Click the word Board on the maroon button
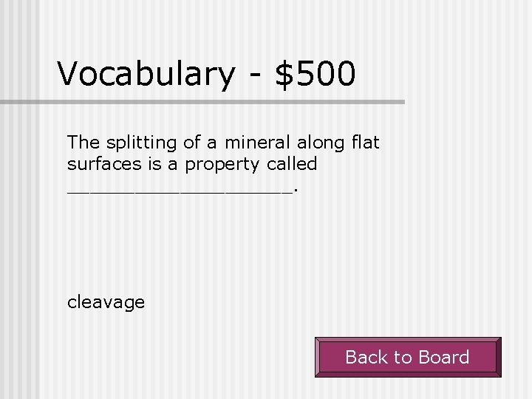This screenshot has height=399, width=532. pyautogui.click(x=444, y=358)
